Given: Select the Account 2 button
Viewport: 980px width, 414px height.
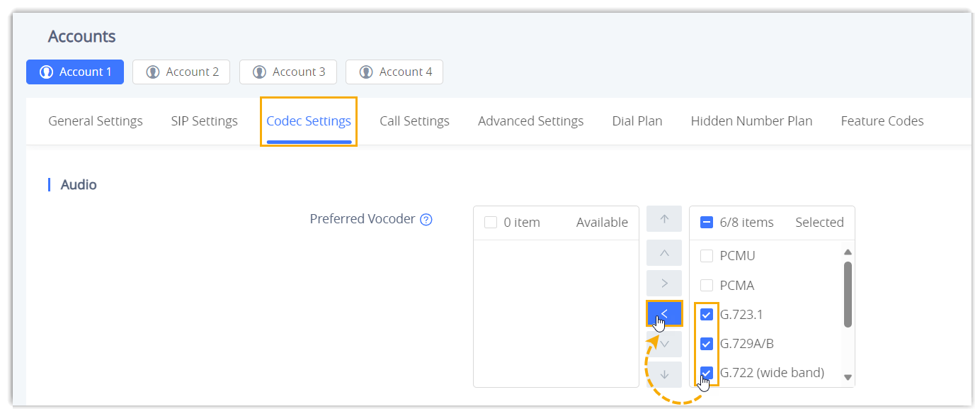Looking at the screenshot, I should (181, 72).
